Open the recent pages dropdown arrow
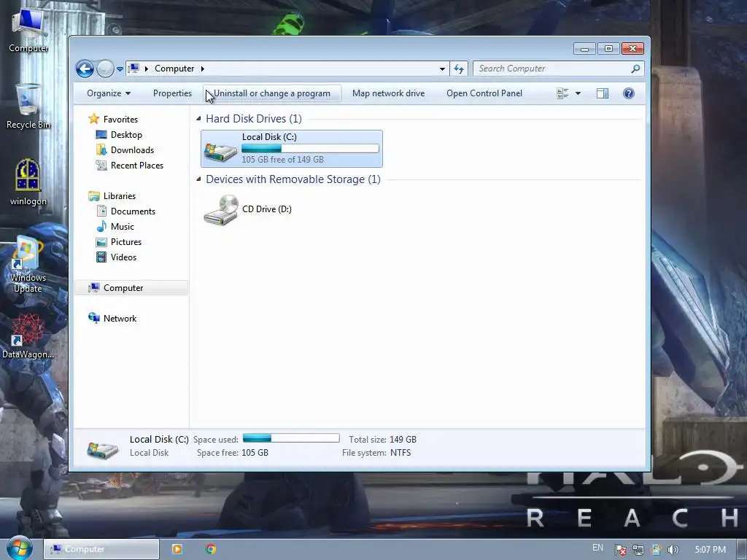Viewport: 747px width, 560px height. point(120,69)
